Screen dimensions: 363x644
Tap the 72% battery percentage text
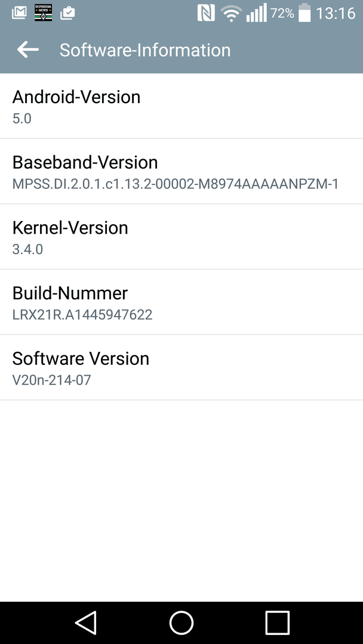pyautogui.click(x=282, y=14)
